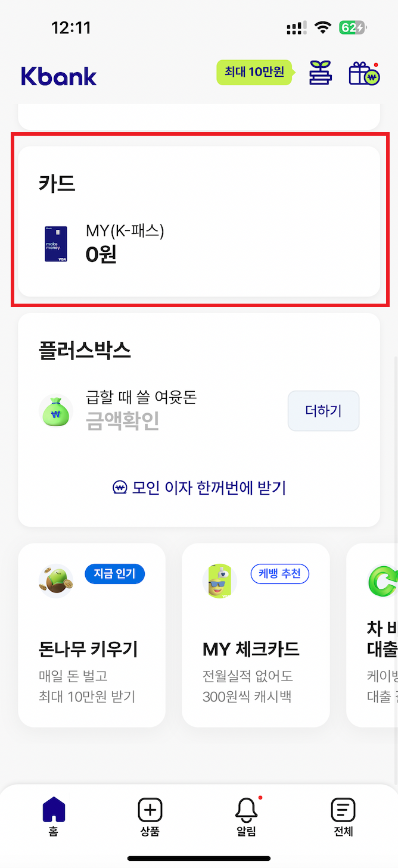The height and width of the screenshot is (868, 398).
Task: Tap 모인 이자 한꺼번에 받기 link
Action: point(199,488)
